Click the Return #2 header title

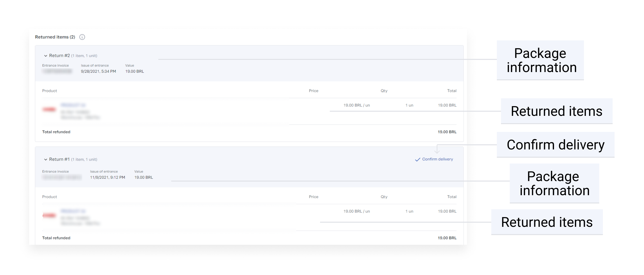pos(60,55)
